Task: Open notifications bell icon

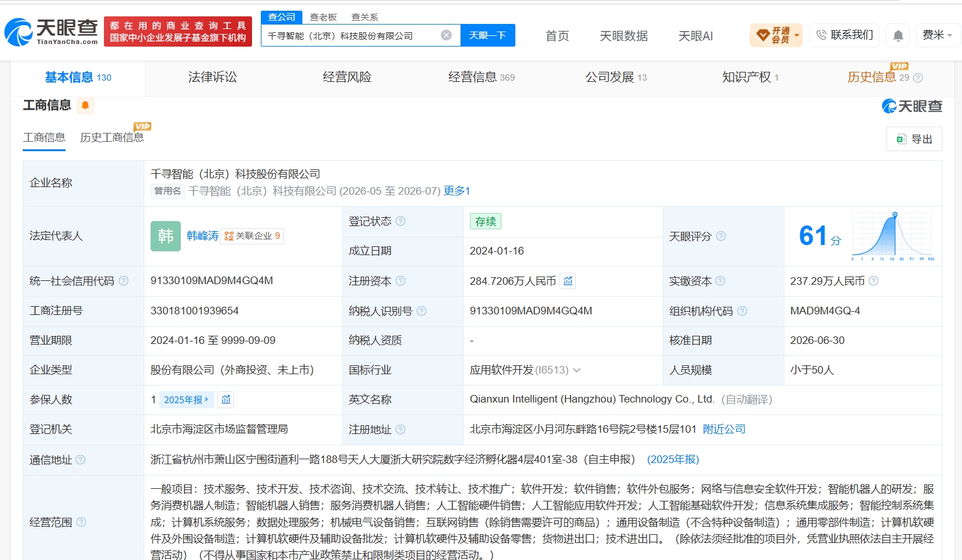Action: tap(898, 35)
